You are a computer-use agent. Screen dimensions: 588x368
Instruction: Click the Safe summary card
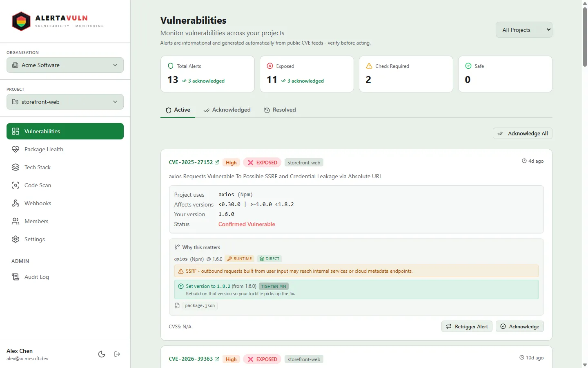[505, 74]
